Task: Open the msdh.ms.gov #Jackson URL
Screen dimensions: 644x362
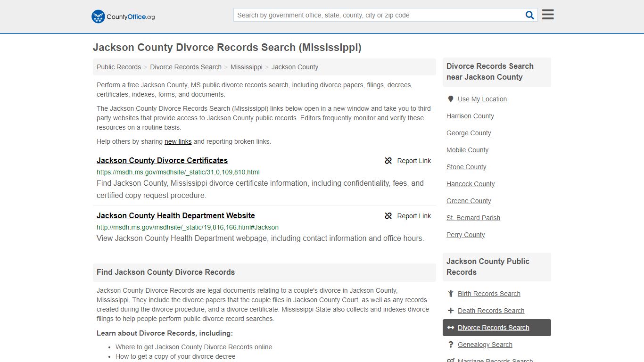Action: [188, 227]
